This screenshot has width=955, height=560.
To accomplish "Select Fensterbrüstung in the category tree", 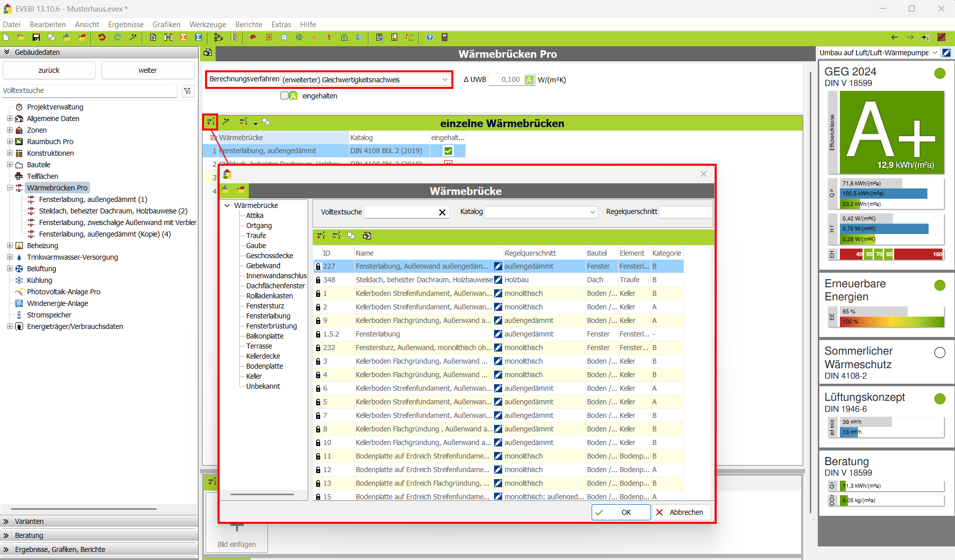I will tap(271, 326).
